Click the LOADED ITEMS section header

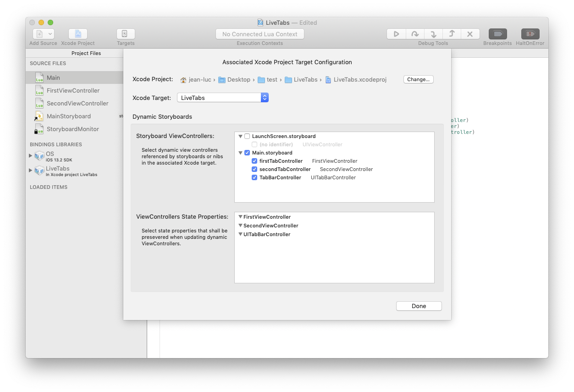pos(49,187)
